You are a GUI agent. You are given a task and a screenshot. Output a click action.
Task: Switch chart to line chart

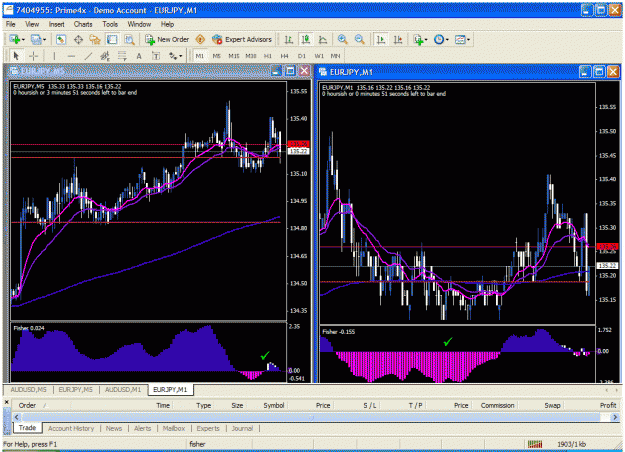(323, 39)
